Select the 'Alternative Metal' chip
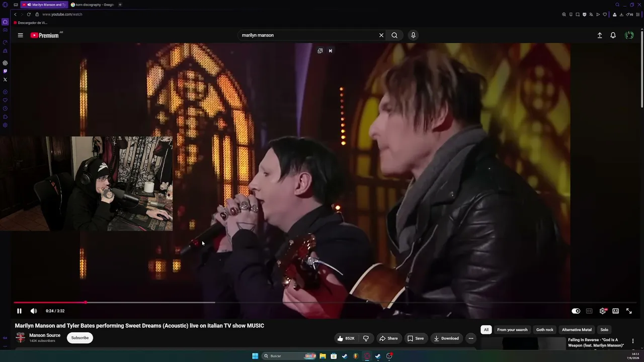The height and width of the screenshot is (362, 644). coord(577,330)
